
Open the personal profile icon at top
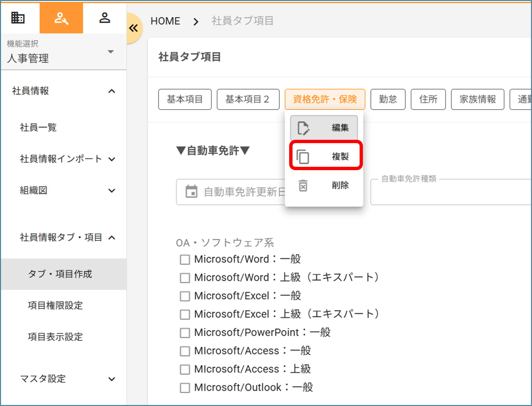[x=105, y=18]
